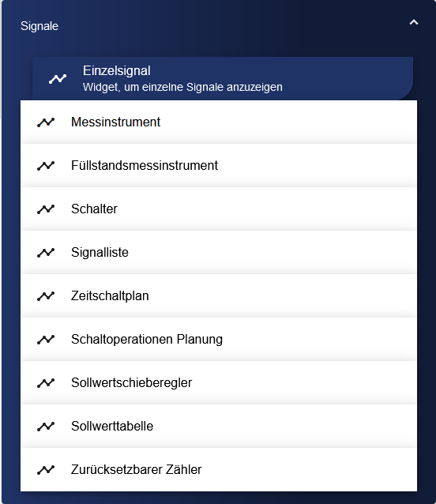This screenshot has width=436, height=504.
Task: Select the Signalliste option
Action: tap(219, 252)
